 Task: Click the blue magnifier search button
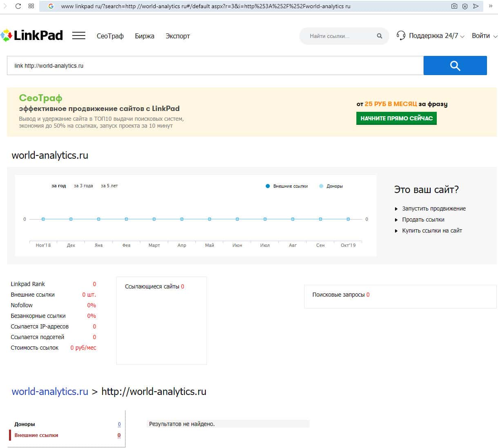[455, 66]
